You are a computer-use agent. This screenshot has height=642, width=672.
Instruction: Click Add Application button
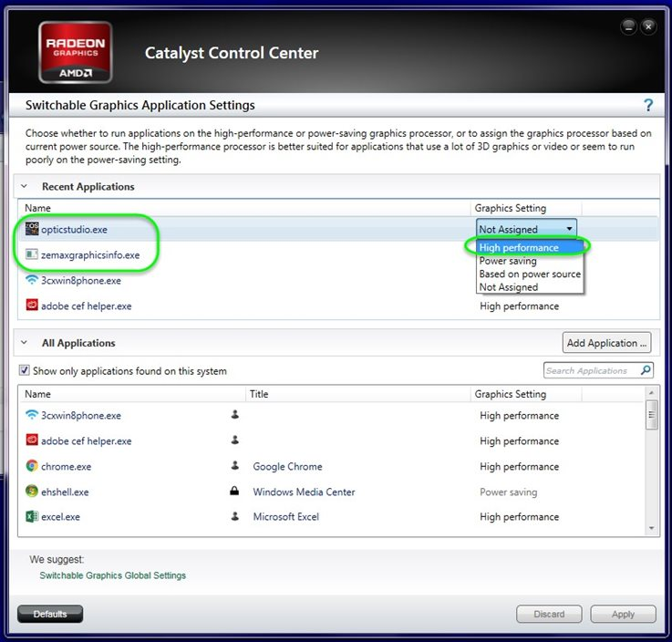(606, 343)
